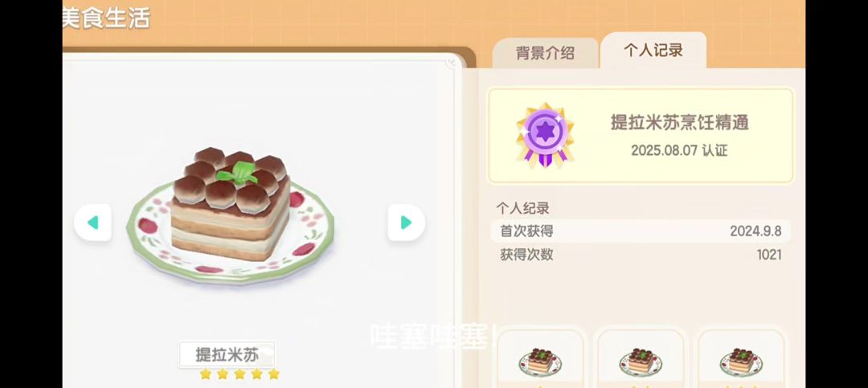Open the middle tiramisu thumbnail card
The image size is (868, 388).
[x=641, y=358]
